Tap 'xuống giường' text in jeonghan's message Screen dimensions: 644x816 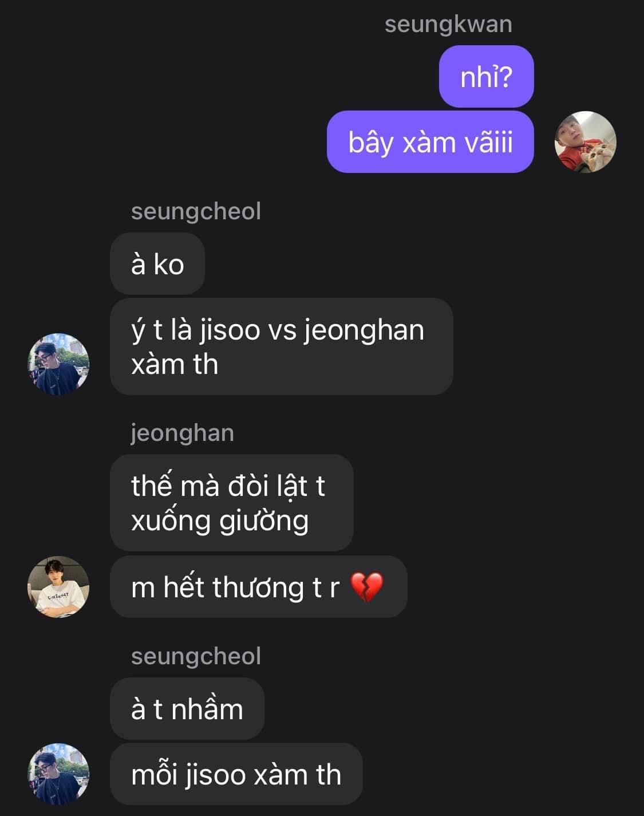tap(220, 521)
